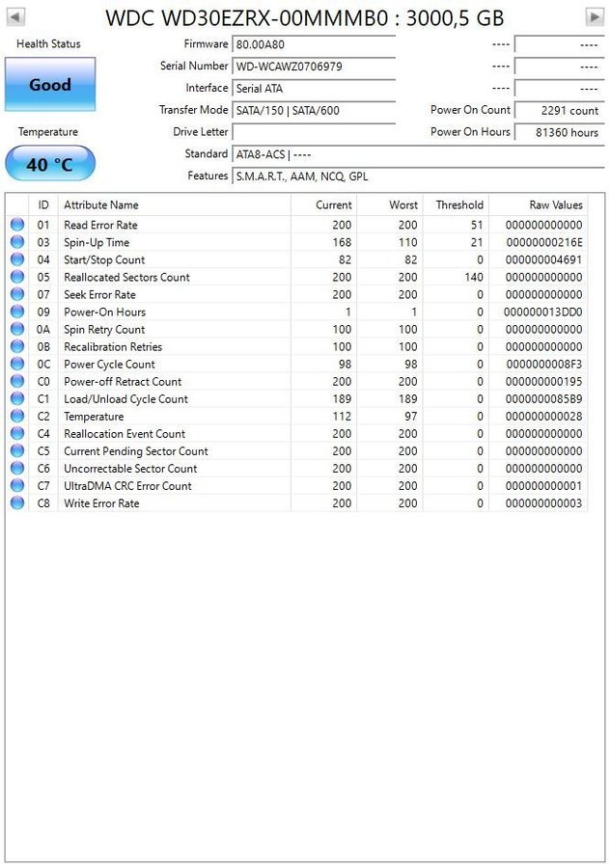
Task: Select the Start/Stop Count attribute name
Action: tap(104, 259)
